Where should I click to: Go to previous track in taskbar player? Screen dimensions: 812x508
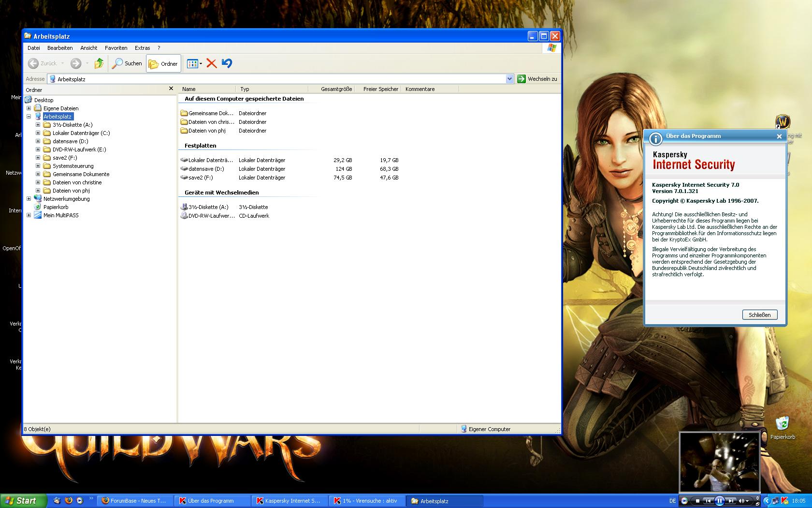click(707, 501)
